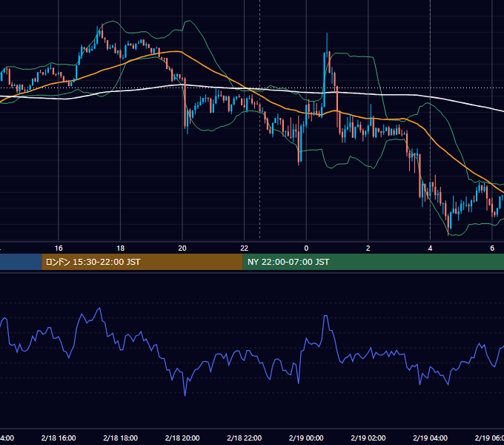Click the blue session bar before ロンドン

coord(21,262)
